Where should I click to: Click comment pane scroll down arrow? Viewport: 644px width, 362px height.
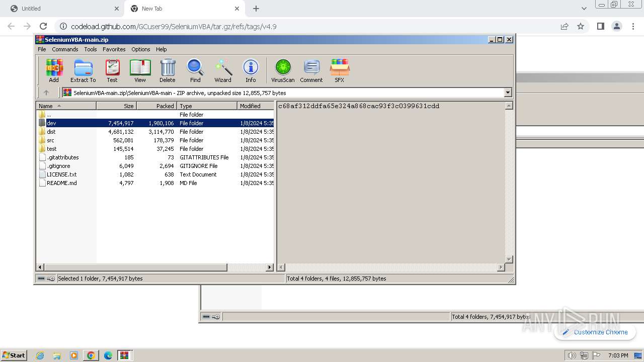click(x=509, y=259)
